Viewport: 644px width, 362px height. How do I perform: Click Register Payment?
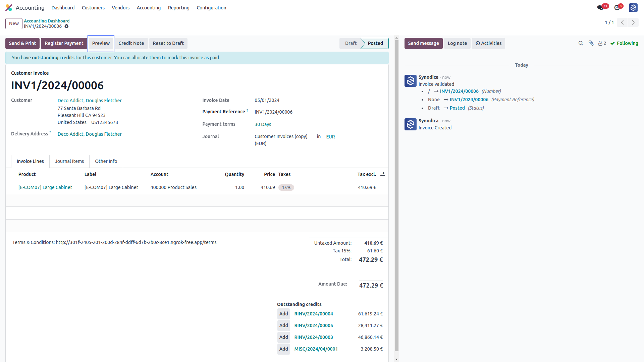(x=64, y=43)
